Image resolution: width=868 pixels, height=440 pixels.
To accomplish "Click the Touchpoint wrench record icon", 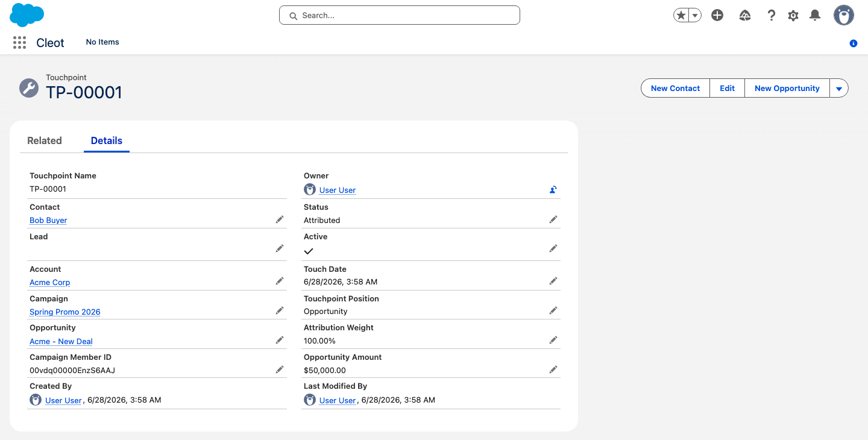I will click(x=29, y=88).
